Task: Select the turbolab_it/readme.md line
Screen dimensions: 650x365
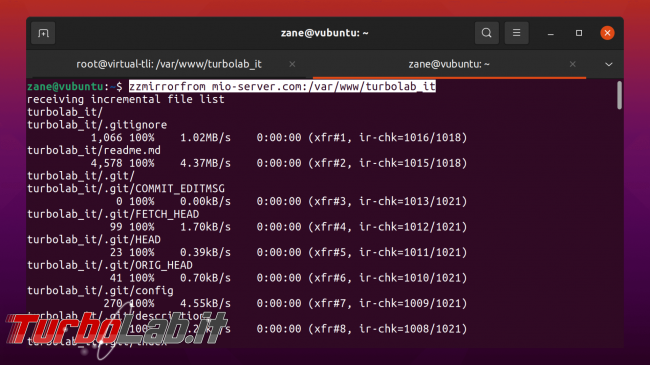Action: 94,150
